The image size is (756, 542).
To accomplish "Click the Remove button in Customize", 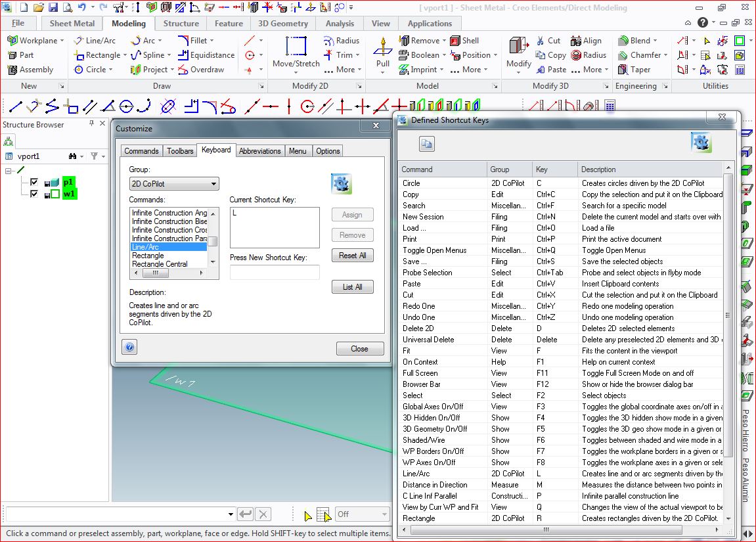I will [353, 235].
